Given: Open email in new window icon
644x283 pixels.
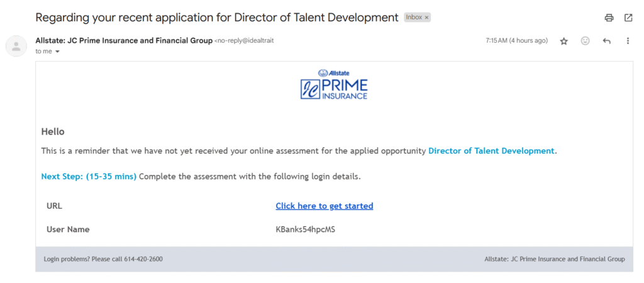Looking at the screenshot, I should (628, 18).
